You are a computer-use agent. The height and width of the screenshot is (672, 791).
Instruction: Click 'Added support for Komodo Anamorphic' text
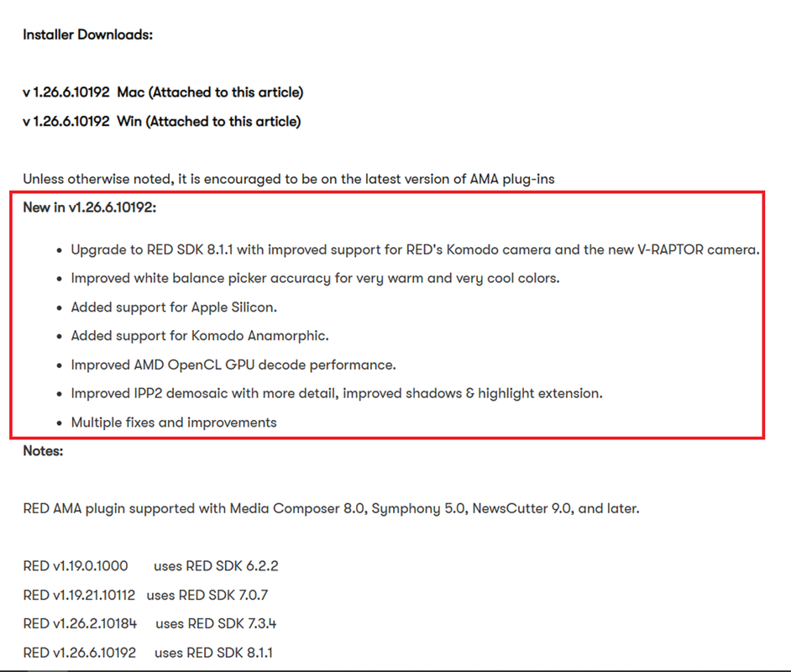pyautogui.click(x=200, y=336)
